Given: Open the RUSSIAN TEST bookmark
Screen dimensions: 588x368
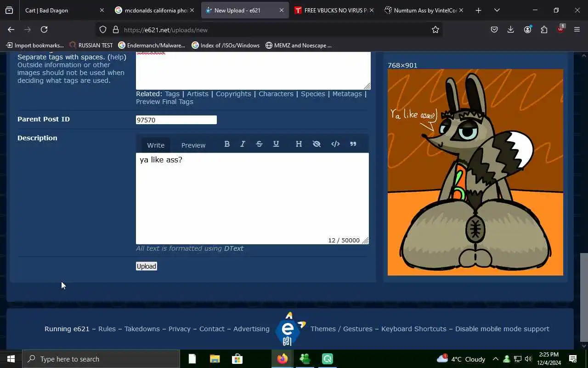Looking at the screenshot, I should [91, 46].
